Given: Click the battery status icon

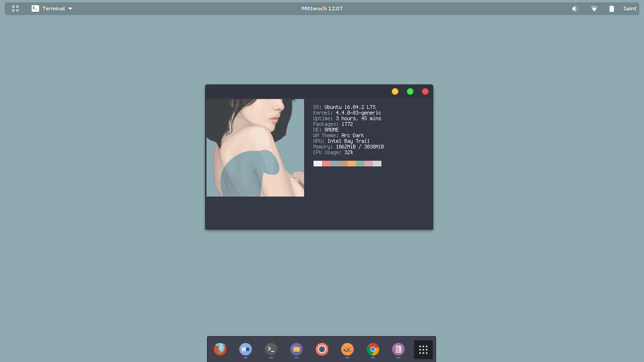Looking at the screenshot, I should [611, 8].
